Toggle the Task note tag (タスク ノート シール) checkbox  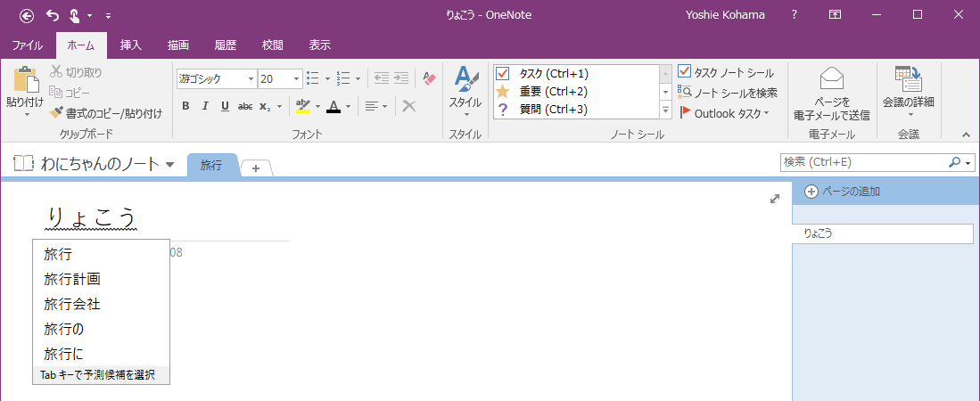684,72
